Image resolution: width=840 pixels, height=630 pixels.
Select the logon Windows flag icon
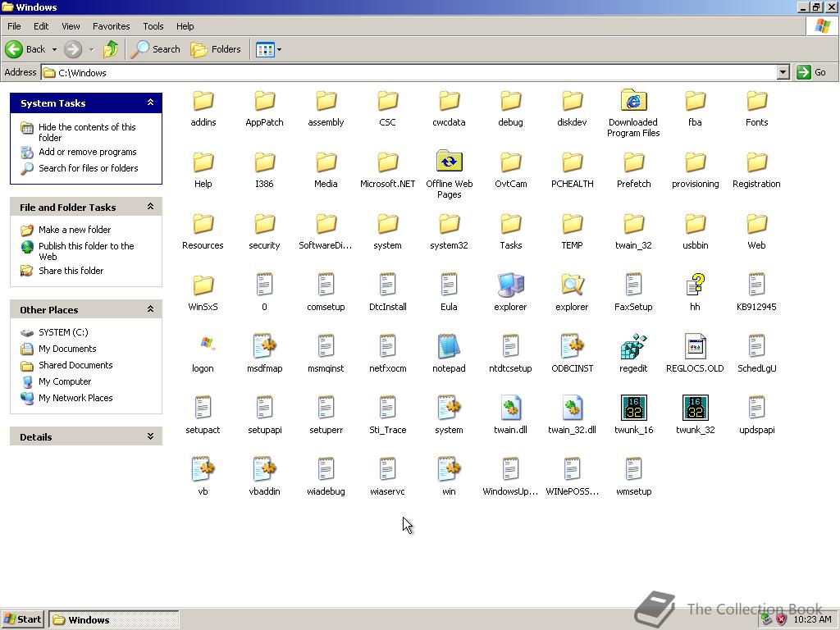click(x=207, y=344)
